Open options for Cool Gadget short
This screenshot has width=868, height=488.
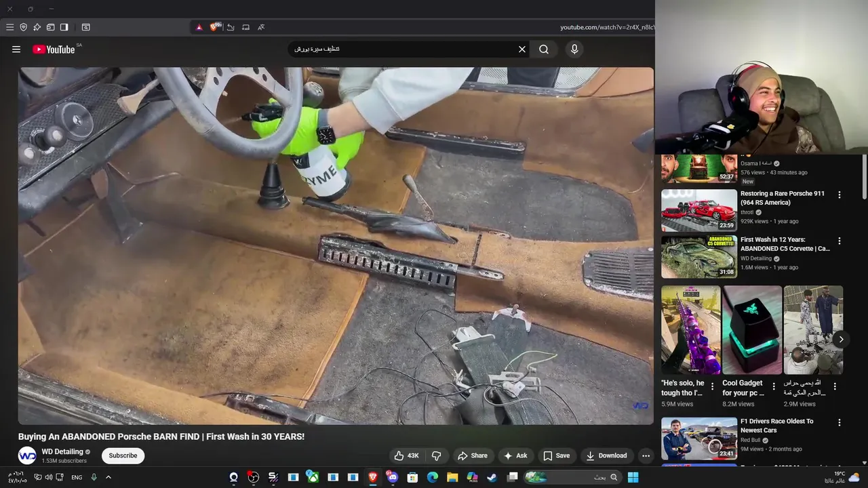(x=774, y=386)
